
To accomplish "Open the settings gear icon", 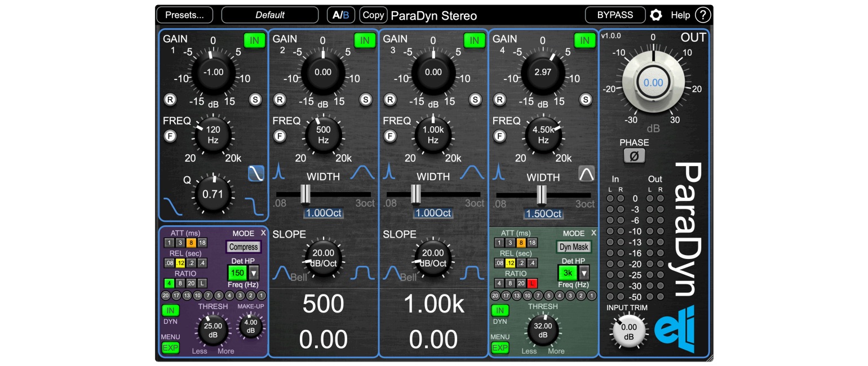I will click(656, 15).
